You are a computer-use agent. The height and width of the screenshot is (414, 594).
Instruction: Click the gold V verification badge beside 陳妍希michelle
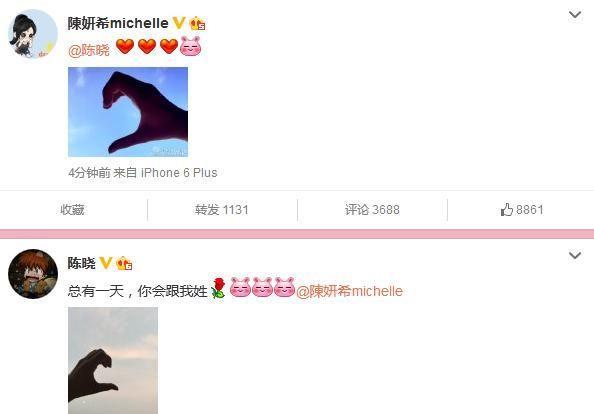[179, 23]
